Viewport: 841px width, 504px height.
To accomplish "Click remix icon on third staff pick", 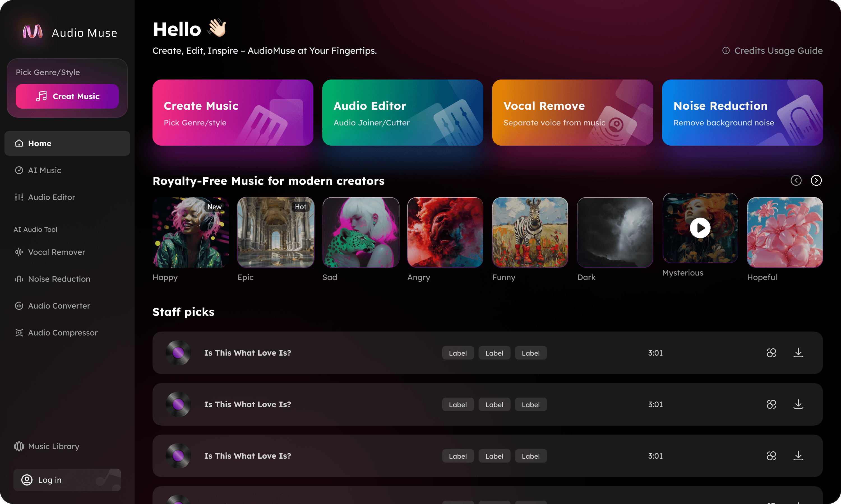I will tap(771, 456).
